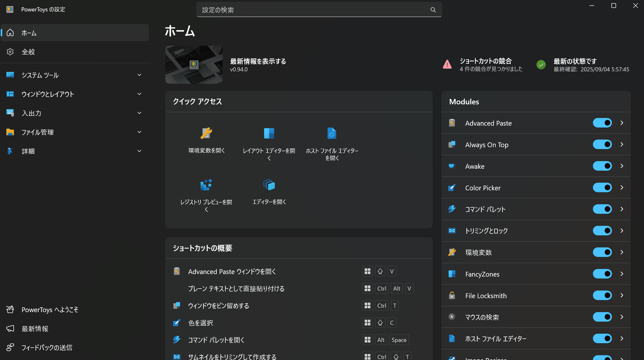Click the エディターを開く overlapping windows icon
This screenshot has height=360, width=644.
click(269, 185)
